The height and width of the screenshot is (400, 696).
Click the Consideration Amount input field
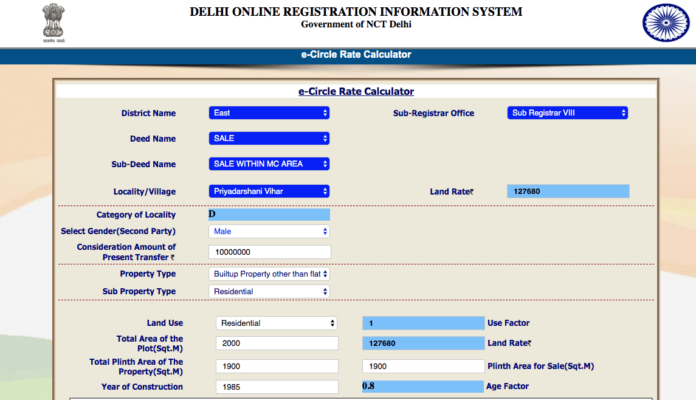(269, 252)
